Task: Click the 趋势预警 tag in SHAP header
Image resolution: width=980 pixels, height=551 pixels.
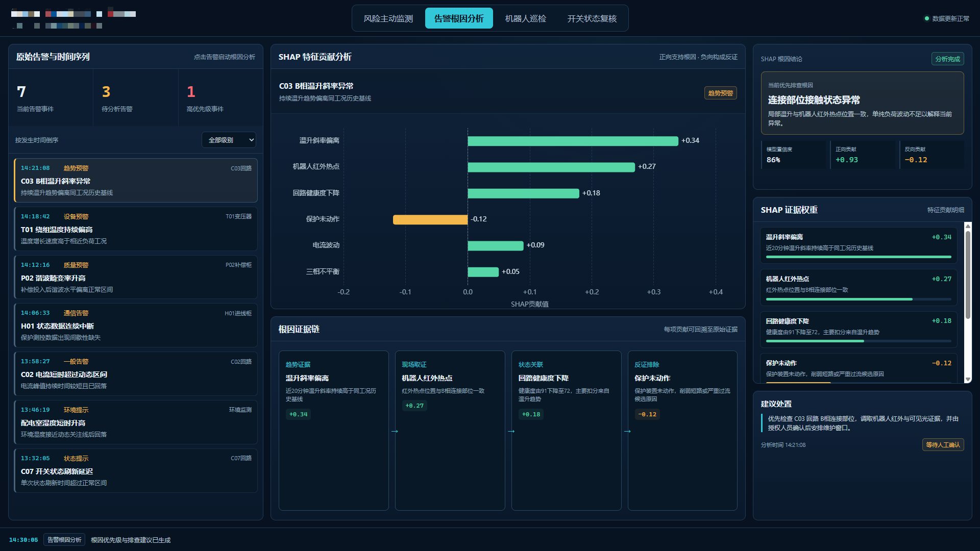Action: 720,93
